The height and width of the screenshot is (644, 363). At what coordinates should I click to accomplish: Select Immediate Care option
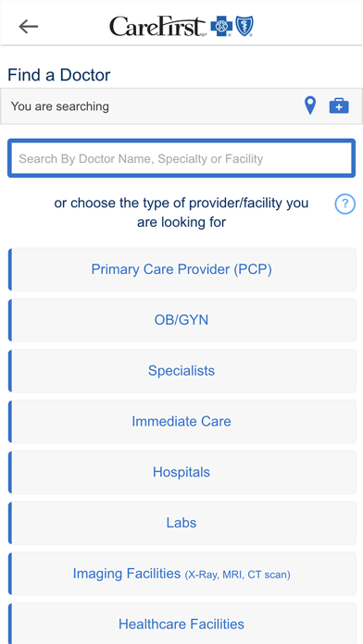pyautogui.click(x=181, y=421)
